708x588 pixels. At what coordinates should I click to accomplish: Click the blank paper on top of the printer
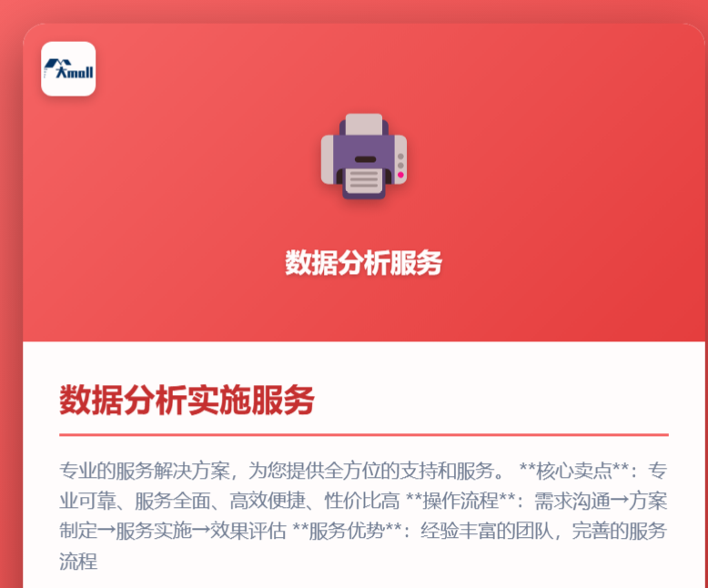tap(364, 125)
